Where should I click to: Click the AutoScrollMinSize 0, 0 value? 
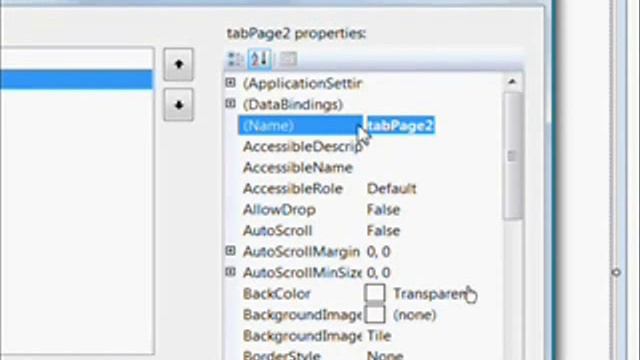(378, 273)
